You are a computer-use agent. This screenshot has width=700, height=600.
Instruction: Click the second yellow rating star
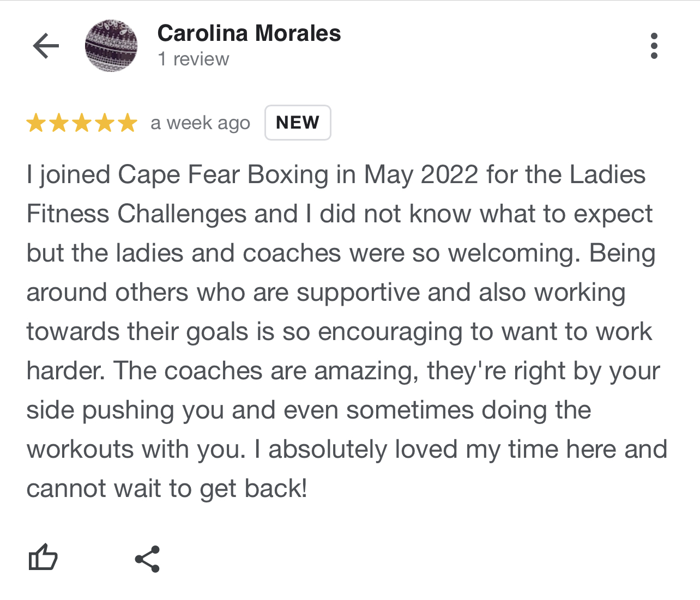click(x=59, y=123)
